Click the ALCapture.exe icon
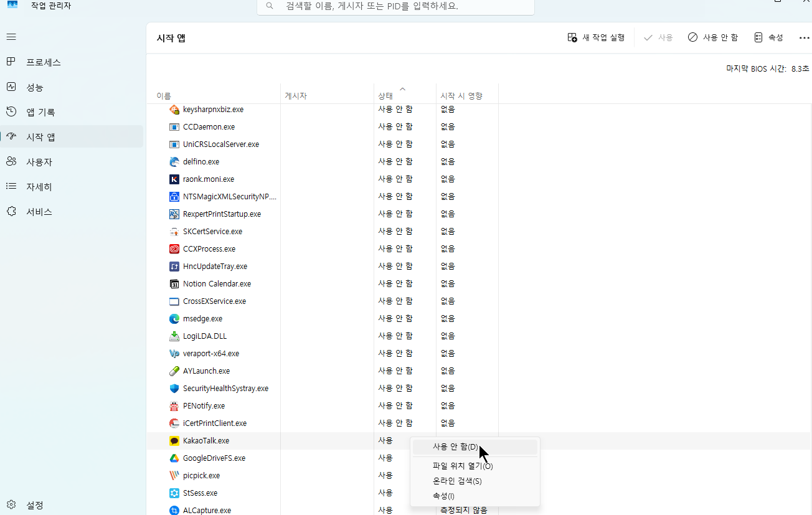The width and height of the screenshot is (812, 515). point(174,511)
